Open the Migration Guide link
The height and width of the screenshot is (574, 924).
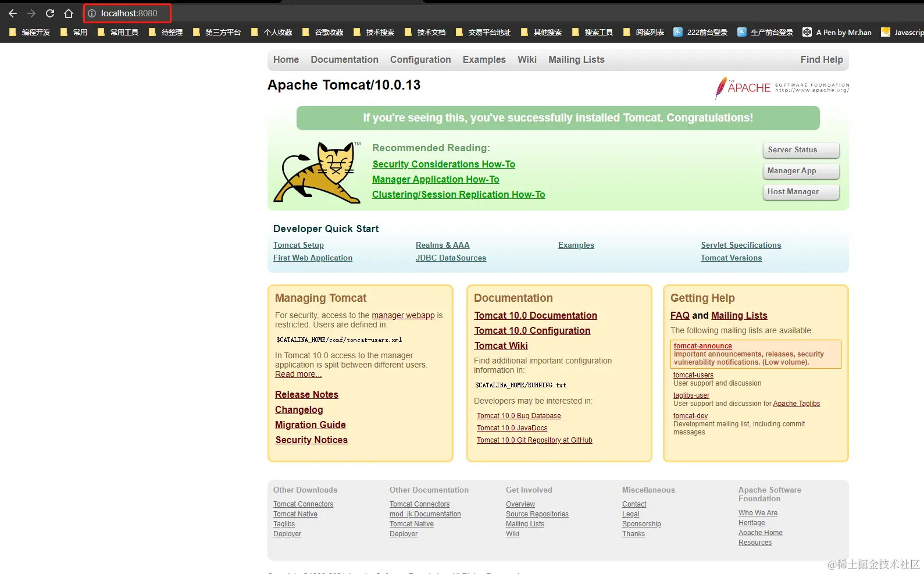[311, 425]
